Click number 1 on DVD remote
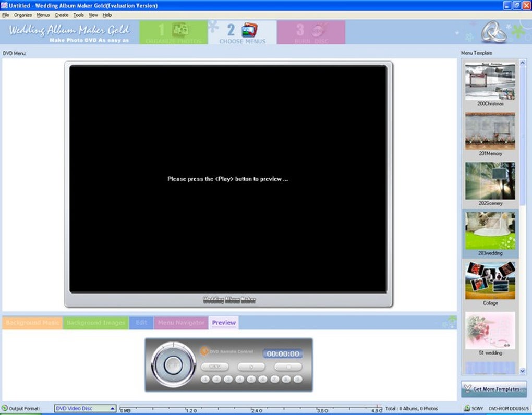 pyautogui.click(x=205, y=380)
